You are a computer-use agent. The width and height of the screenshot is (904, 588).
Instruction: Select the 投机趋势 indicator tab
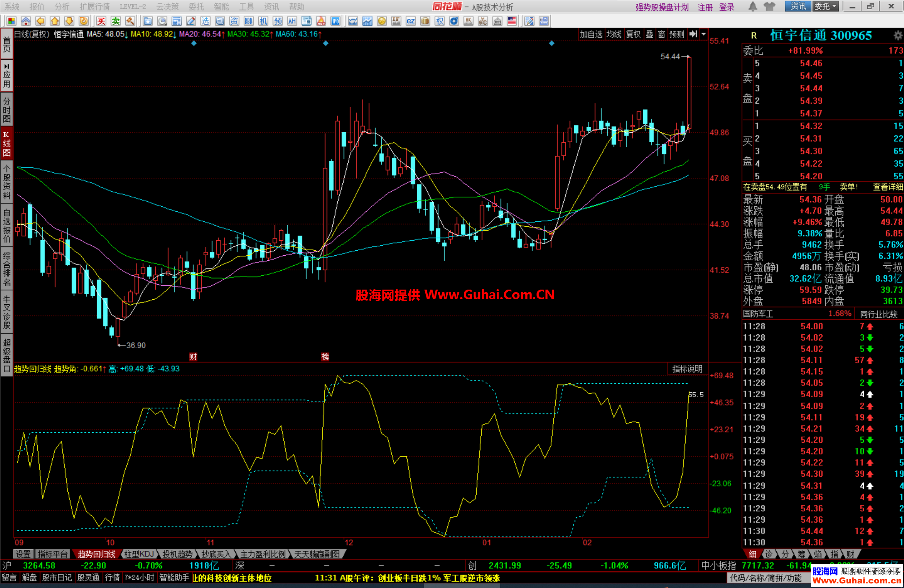coord(177,554)
